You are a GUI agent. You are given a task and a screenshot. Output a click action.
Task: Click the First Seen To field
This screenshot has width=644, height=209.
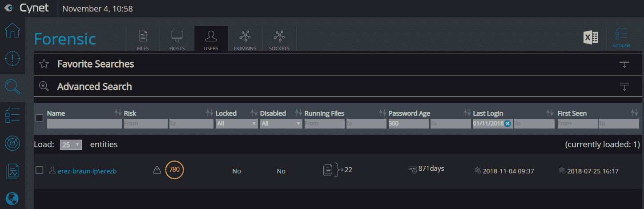pyautogui.click(x=619, y=124)
